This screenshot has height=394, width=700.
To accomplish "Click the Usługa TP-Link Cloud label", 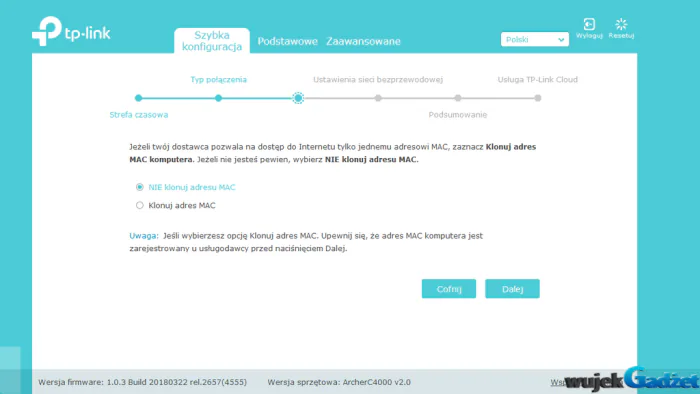I will 538,79.
